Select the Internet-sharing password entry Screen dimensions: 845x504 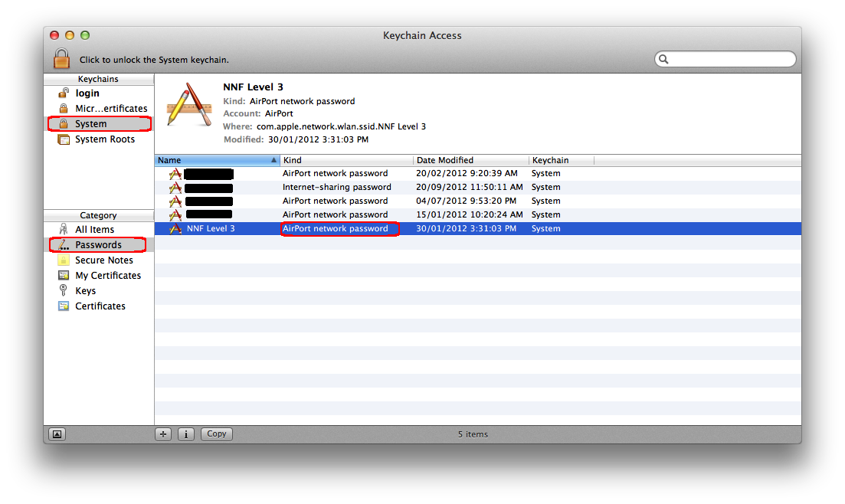[x=477, y=187]
